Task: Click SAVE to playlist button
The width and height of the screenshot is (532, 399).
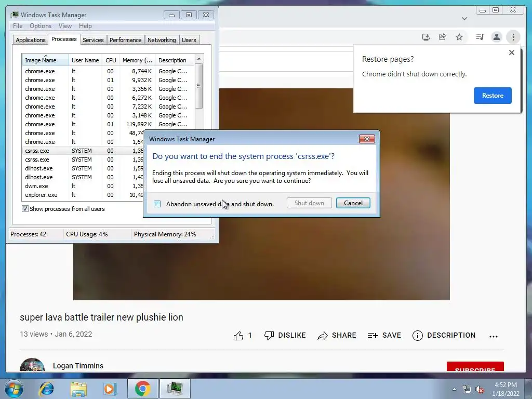Action: 384,336
